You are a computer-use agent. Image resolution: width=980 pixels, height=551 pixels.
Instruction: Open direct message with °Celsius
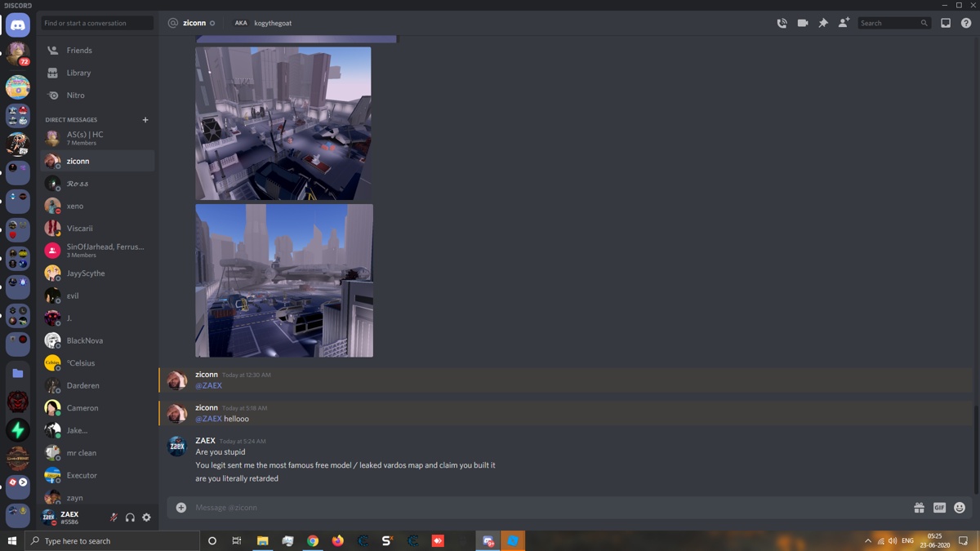pyautogui.click(x=97, y=363)
